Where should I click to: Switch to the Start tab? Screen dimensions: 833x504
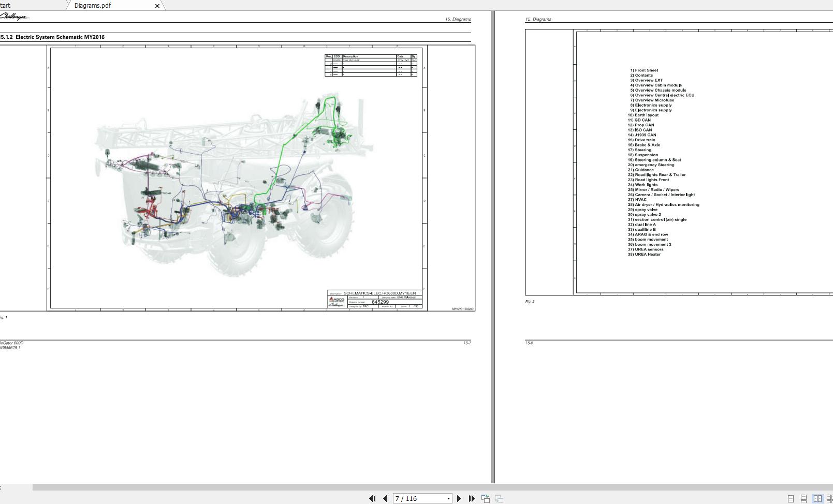click(x=5, y=5)
